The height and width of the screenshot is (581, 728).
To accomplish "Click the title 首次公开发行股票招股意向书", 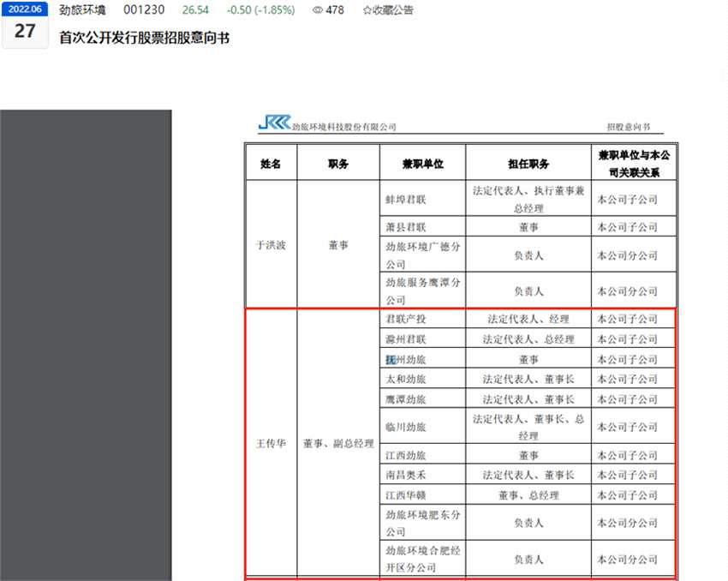I will pyautogui.click(x=145, y=38).
